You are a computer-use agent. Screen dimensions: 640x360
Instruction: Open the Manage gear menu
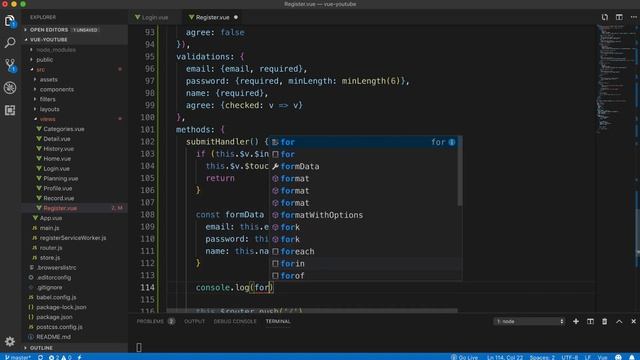[10, 341]
